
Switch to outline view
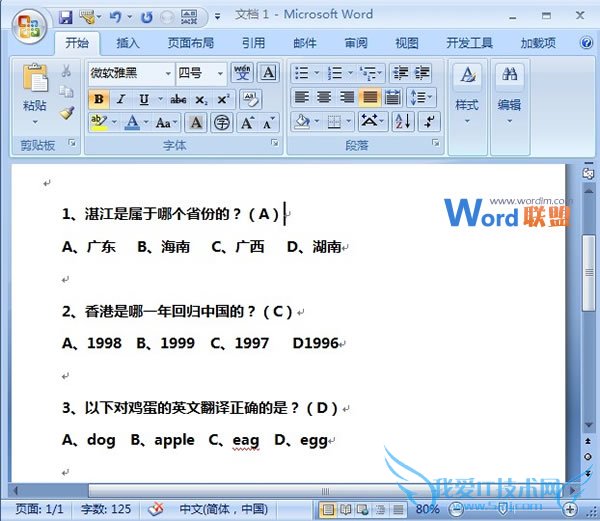coord(380,509)
